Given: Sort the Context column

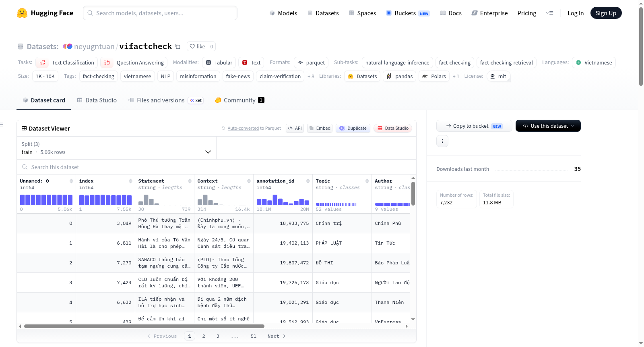Looking at the screenshot, I should click(249, 181).
